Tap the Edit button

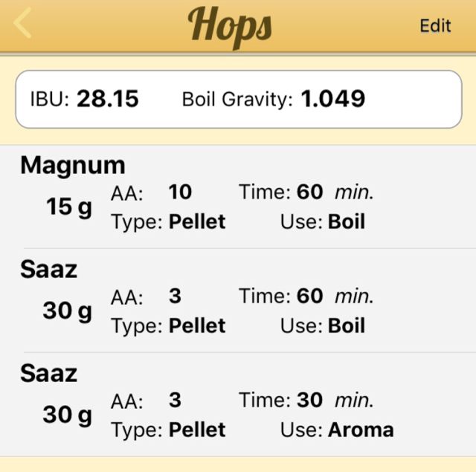click(x=435, y=25)
